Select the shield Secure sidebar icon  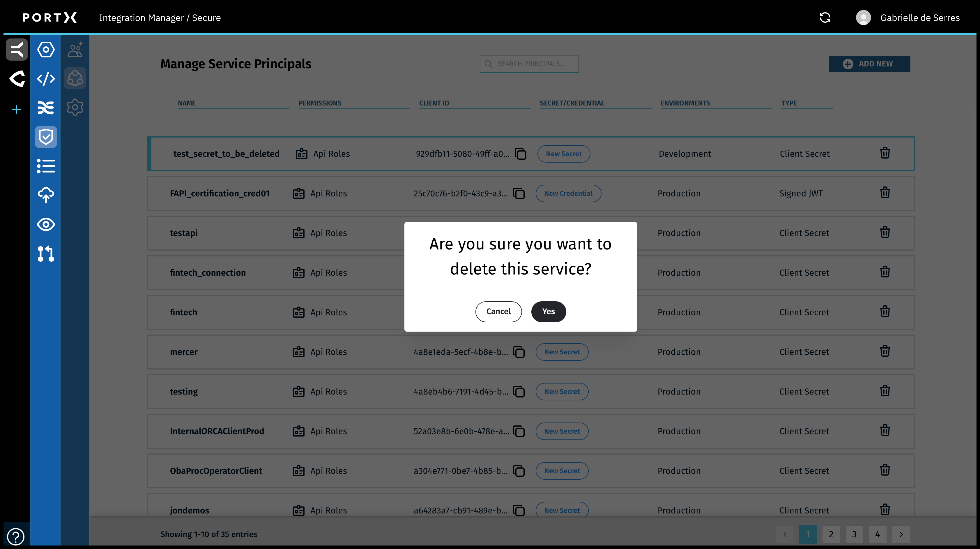(x=46, y=137)
